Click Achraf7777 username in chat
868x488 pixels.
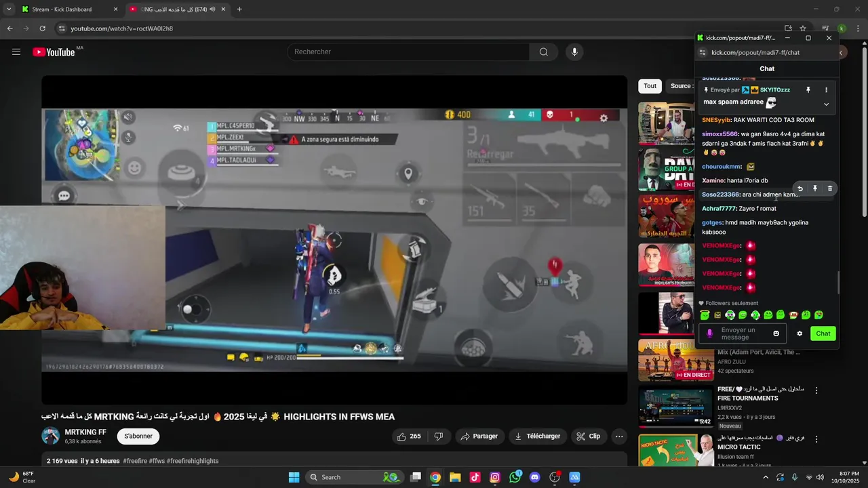tap(719, 209)
